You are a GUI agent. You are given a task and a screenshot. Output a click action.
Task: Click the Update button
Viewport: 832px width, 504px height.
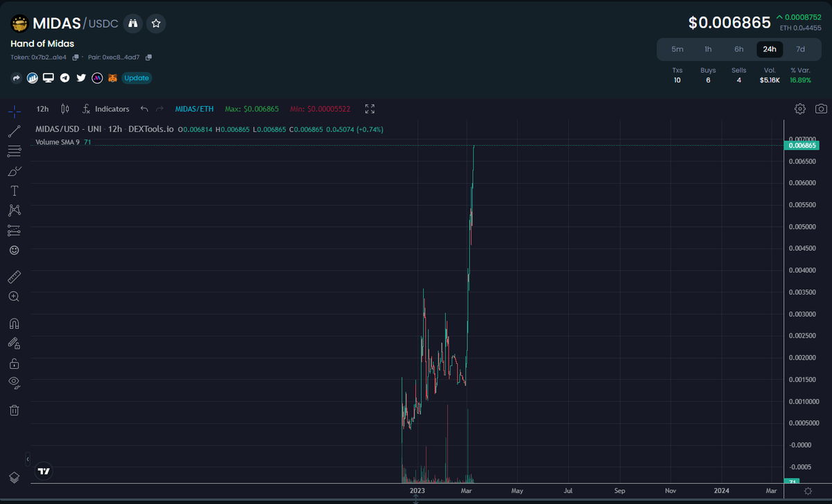click(137, 78)
